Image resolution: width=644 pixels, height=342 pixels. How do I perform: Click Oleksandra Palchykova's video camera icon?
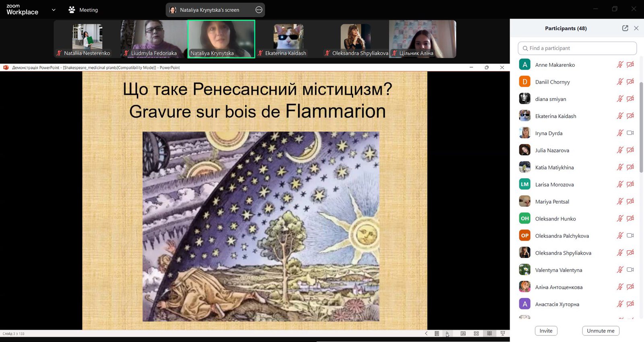click(630, 236)
